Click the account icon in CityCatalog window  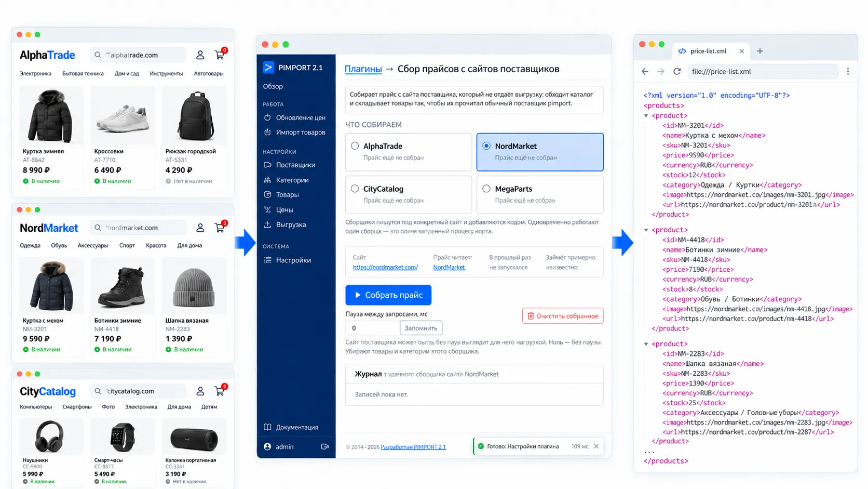pos(200,391)
